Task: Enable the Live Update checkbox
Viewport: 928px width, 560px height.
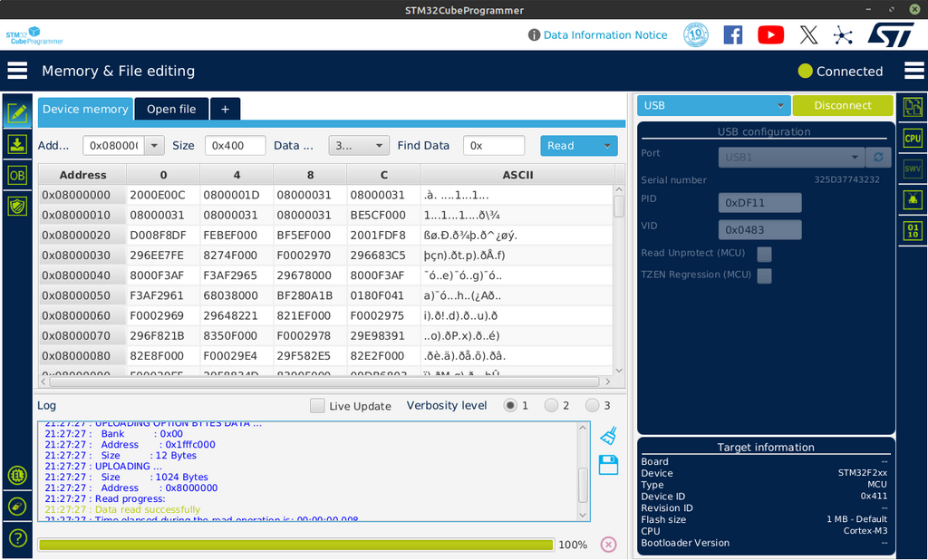Action: tap(317, 405)
